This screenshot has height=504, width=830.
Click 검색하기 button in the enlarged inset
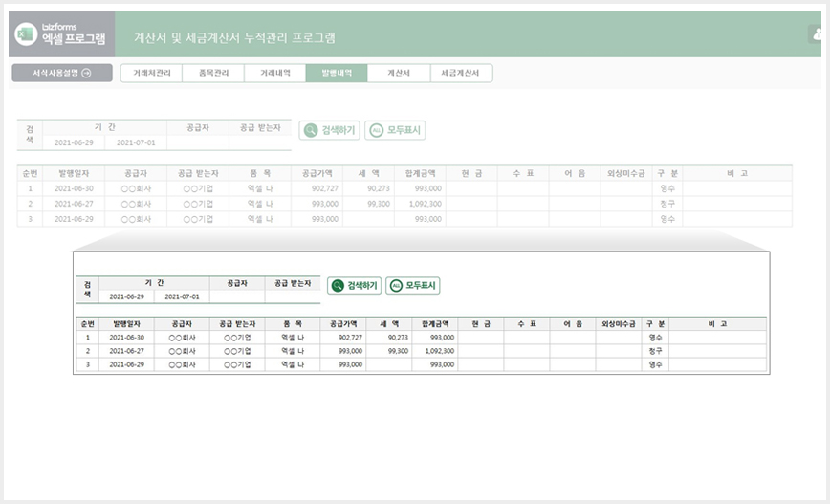point(354,285)
